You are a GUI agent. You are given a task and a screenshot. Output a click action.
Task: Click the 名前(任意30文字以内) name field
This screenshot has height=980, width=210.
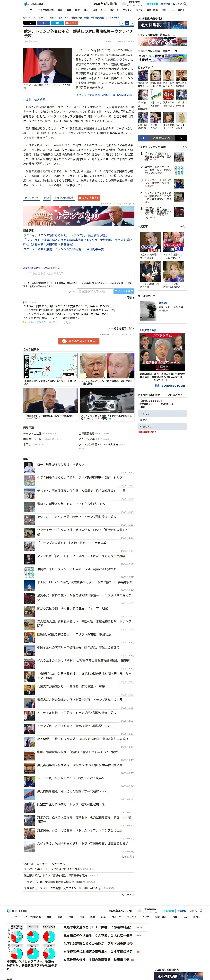coord(95,291)
